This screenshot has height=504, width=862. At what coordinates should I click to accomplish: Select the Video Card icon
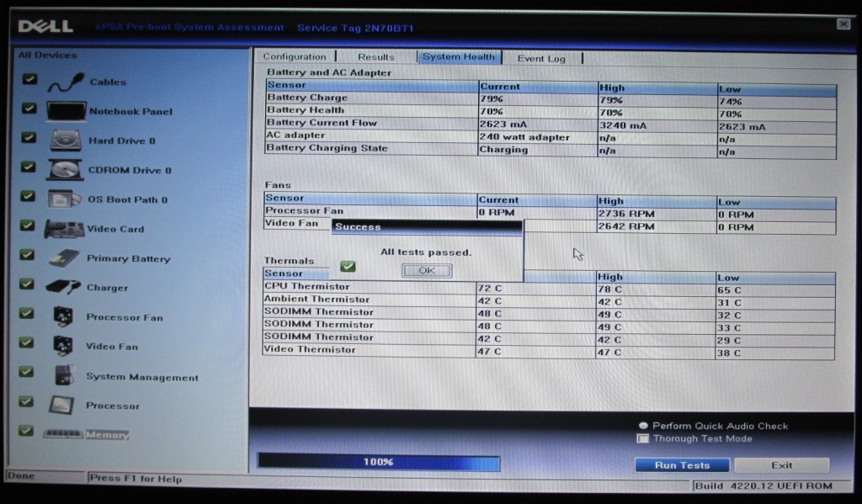point(64,229)
